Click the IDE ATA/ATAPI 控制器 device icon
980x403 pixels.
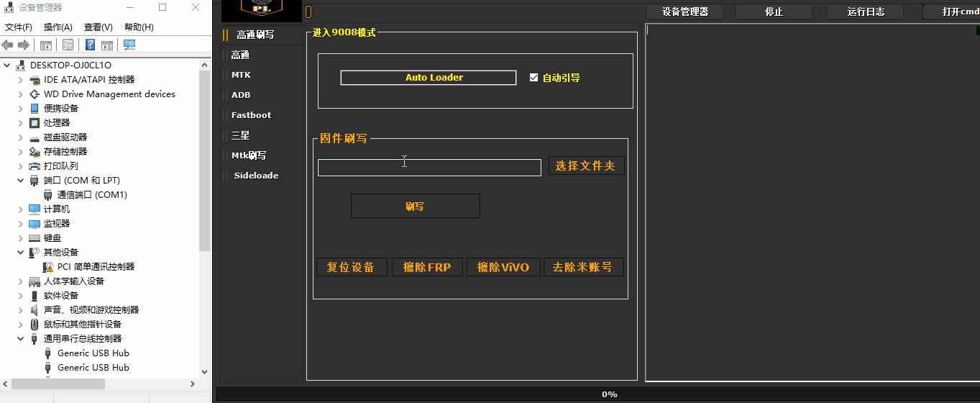pos(35,80)
